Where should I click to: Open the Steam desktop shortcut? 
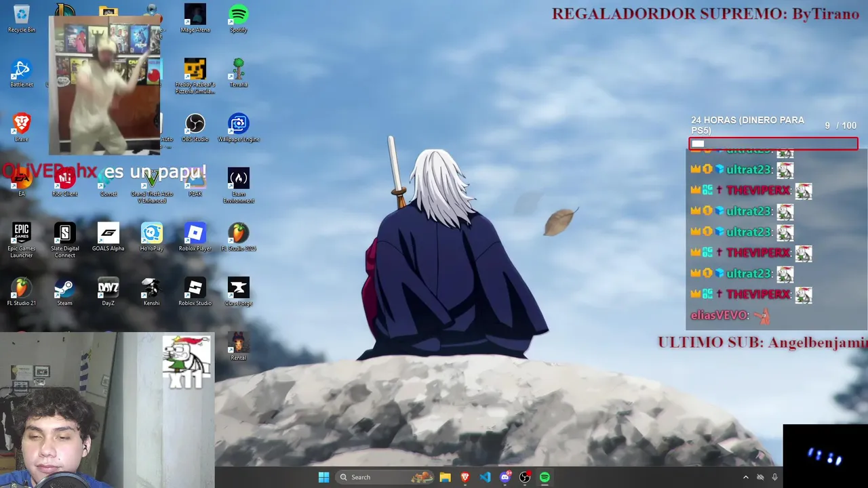65,292
